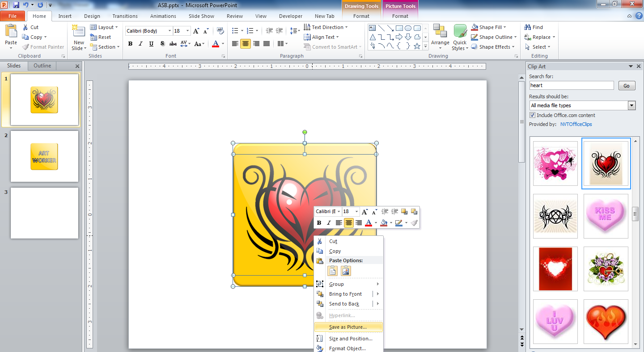Toggle italic on the floating mini toolbar
This screenshot has height=352, width=644.
(329, 223)
